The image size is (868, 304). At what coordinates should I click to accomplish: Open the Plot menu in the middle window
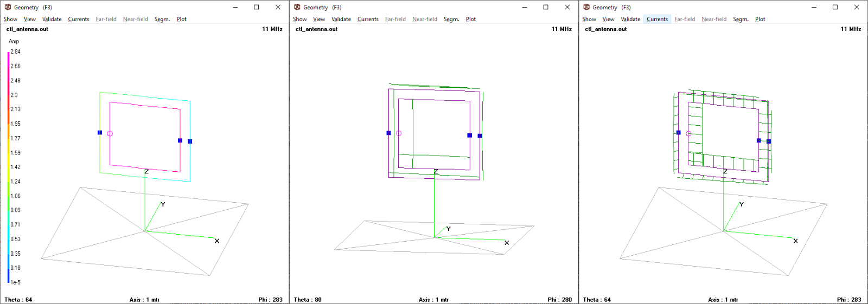(470, 19)
